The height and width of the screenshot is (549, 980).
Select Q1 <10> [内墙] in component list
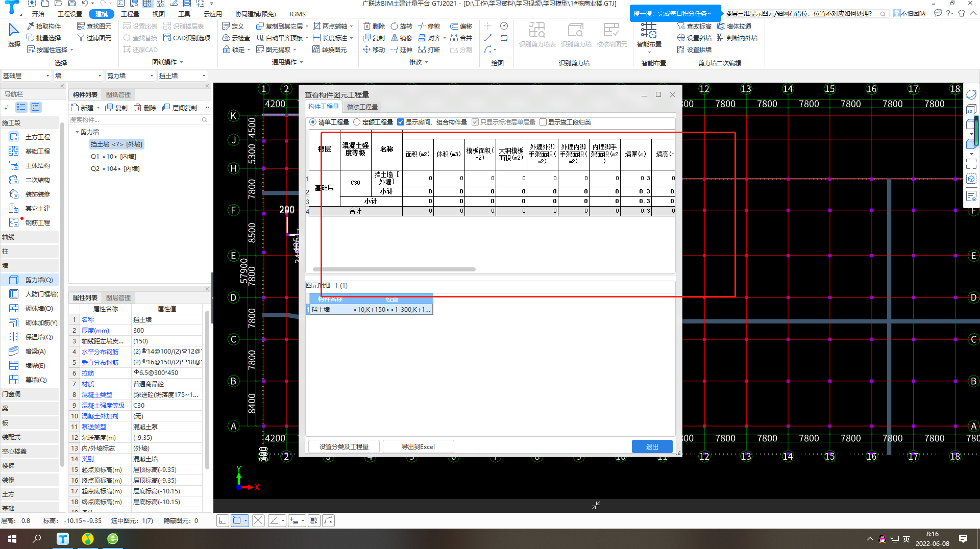113,157
